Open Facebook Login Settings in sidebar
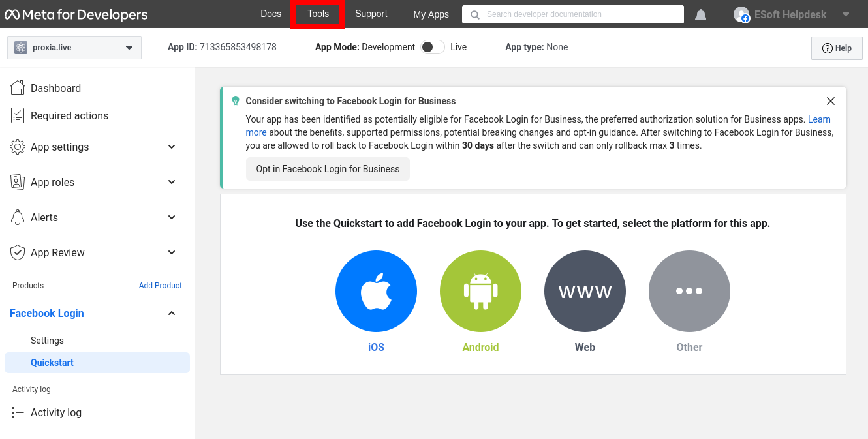The image size is (868, 439). 47,341
